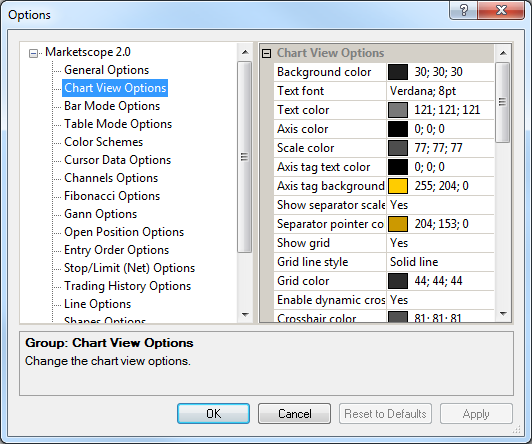
Task: Click the tree panel scroll down arrow
Action: (245, 314)
